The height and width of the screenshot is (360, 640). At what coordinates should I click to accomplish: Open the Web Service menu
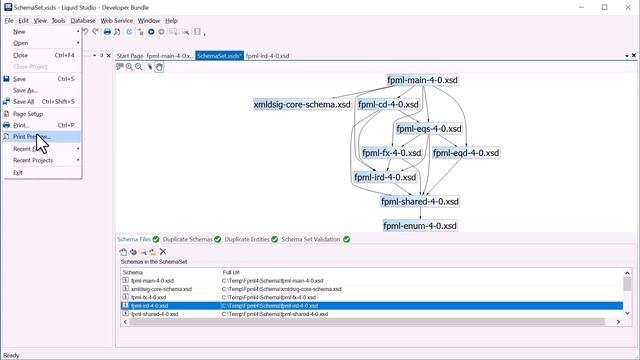[116, 20]
